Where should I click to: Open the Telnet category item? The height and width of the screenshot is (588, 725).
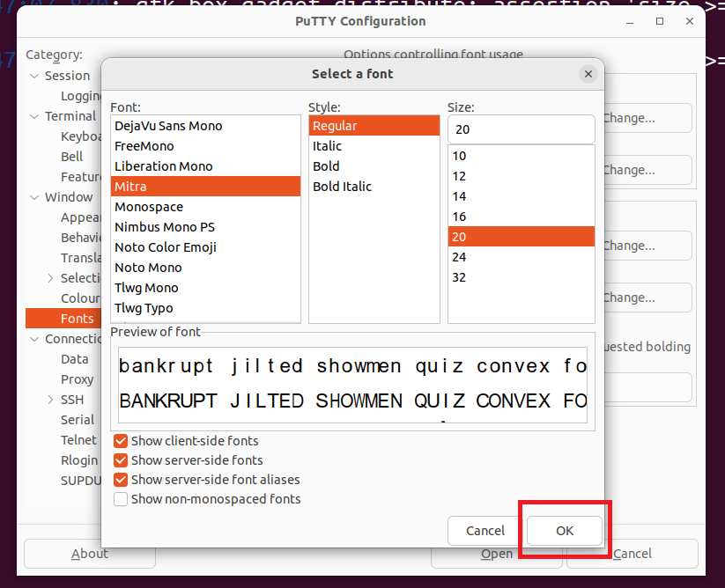78,440
